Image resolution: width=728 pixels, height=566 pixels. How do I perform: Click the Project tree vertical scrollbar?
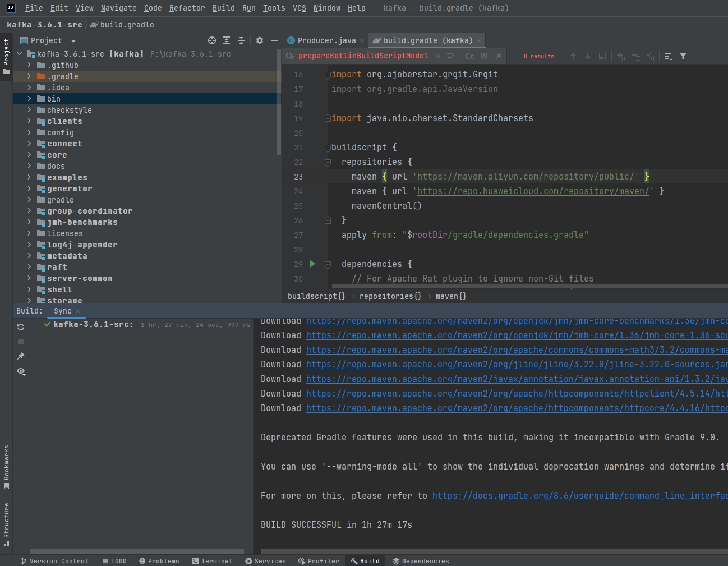[x=279, y=101]
